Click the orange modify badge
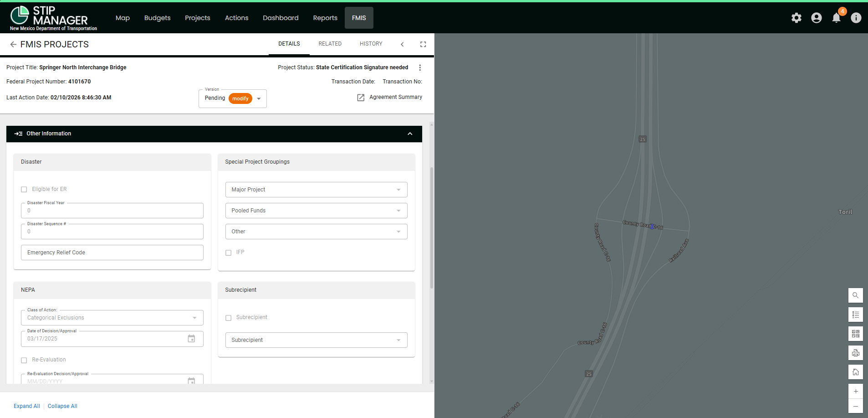Image resolution: width=868 pixels, height=418 pixels. point(240,98)
